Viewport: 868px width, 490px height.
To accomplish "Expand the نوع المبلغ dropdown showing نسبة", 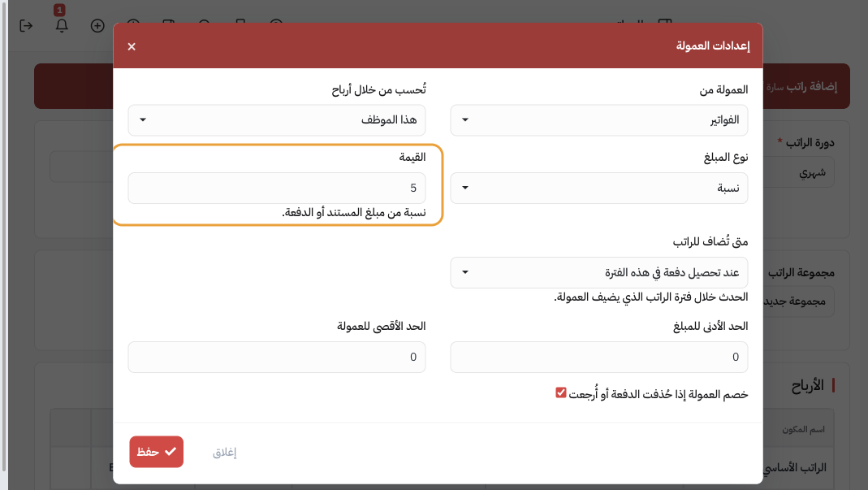I will click(599, 188).
